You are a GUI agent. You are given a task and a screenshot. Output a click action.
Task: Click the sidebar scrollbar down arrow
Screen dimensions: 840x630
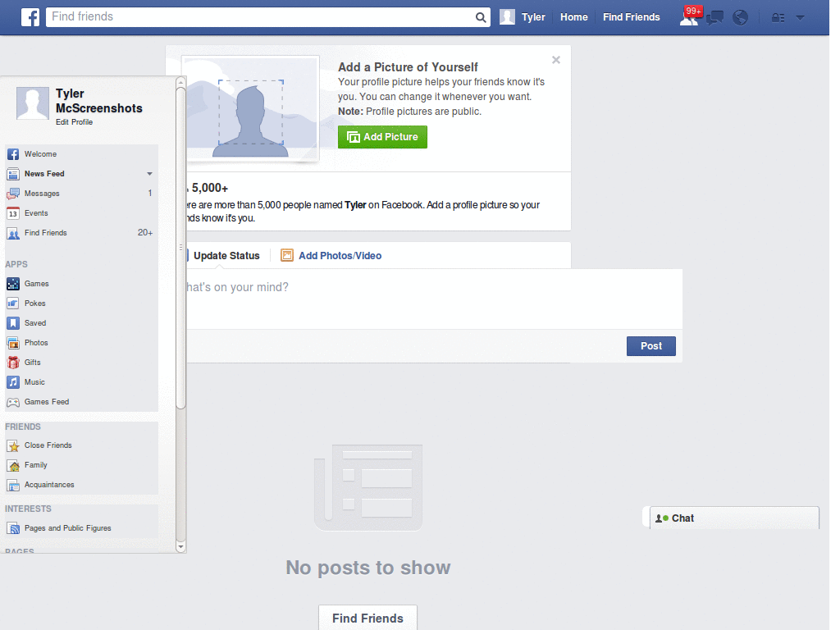click(180, 547)
